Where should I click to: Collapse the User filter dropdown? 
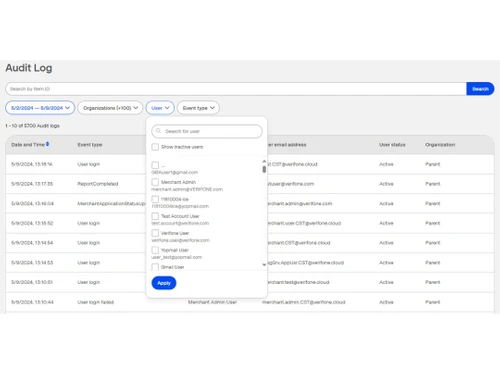(x=160, y=108)
